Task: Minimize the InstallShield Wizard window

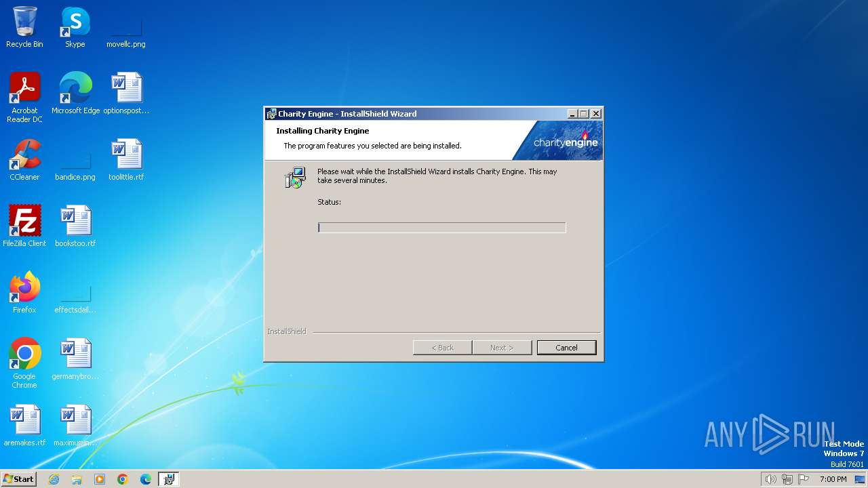Action: click(572, 114)
